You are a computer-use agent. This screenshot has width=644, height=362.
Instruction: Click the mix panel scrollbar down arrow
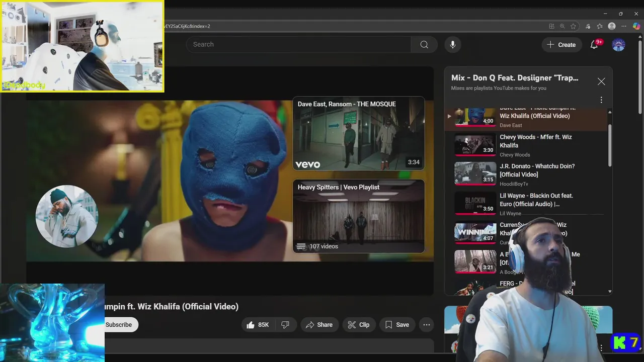tap(610, 292)
